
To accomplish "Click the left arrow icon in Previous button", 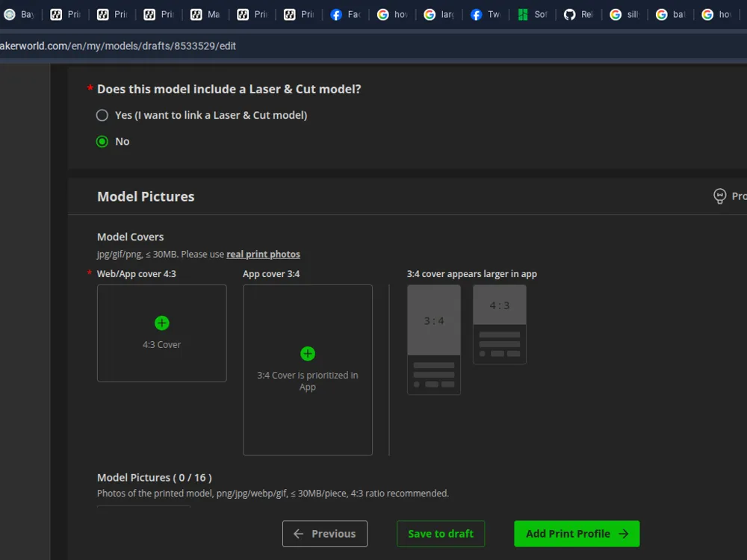I will click(x=299, y=534).
